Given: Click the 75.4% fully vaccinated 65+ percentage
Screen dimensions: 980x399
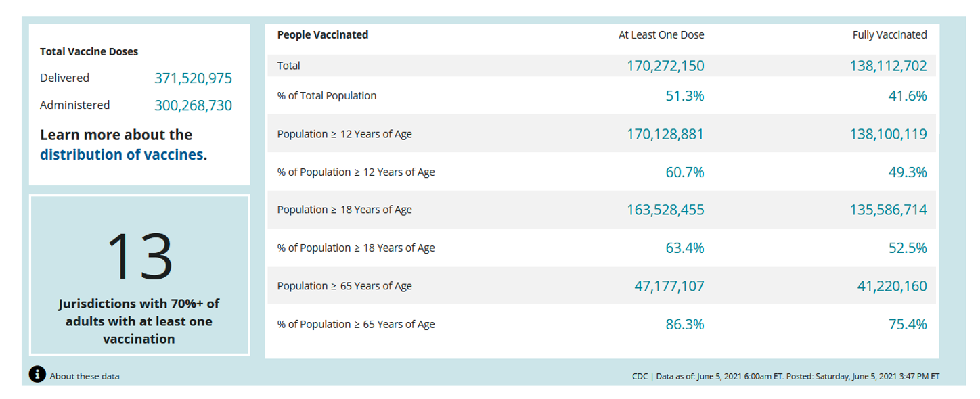Looking at the screenshot, I should coord(907,325).
